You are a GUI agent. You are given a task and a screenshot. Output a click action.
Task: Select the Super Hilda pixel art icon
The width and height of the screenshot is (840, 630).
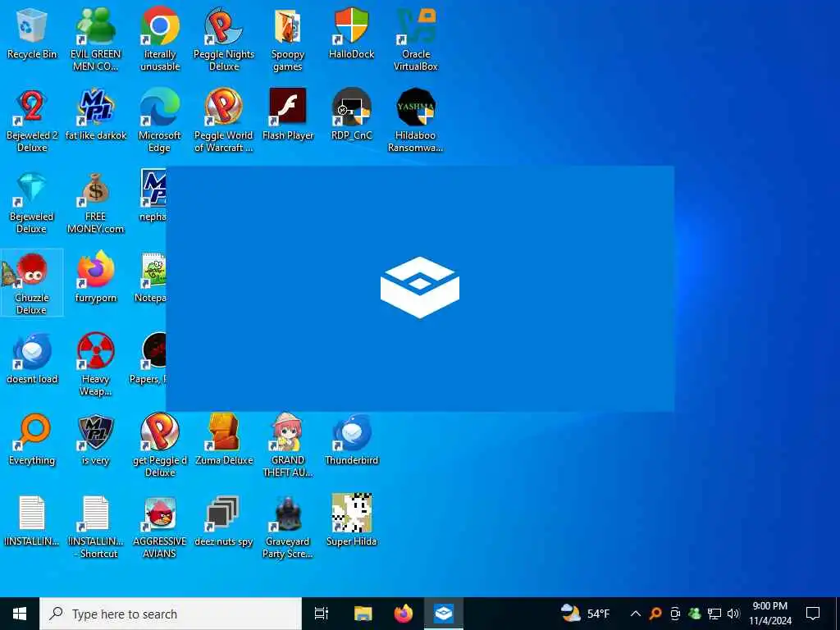click(x=351, y=521)
